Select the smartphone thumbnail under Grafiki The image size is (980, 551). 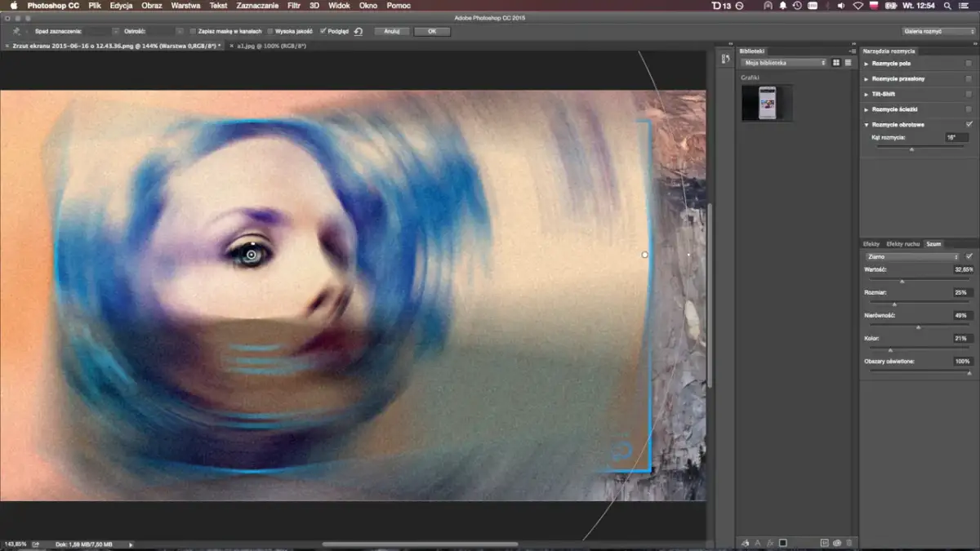pyautogui.click(x=767, y=102)
